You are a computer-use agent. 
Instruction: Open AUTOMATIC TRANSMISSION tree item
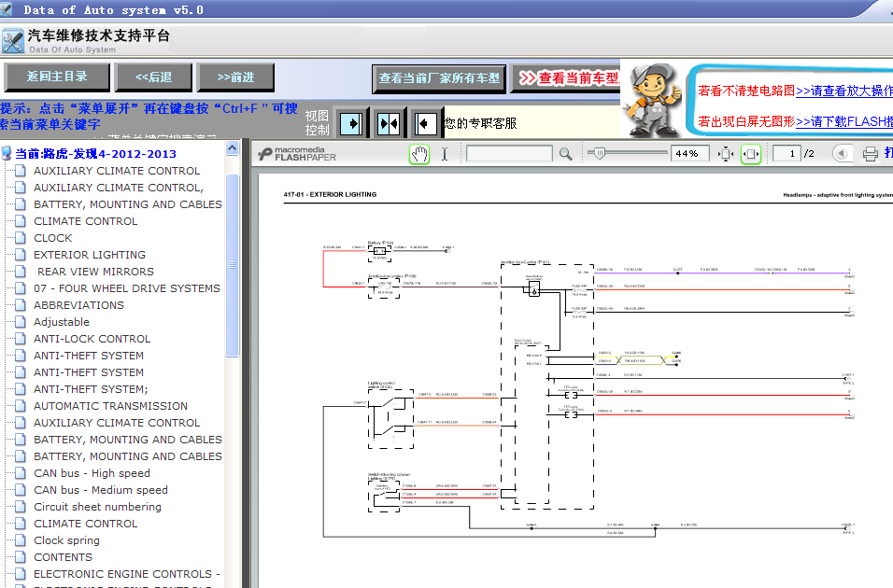[110, 406]
